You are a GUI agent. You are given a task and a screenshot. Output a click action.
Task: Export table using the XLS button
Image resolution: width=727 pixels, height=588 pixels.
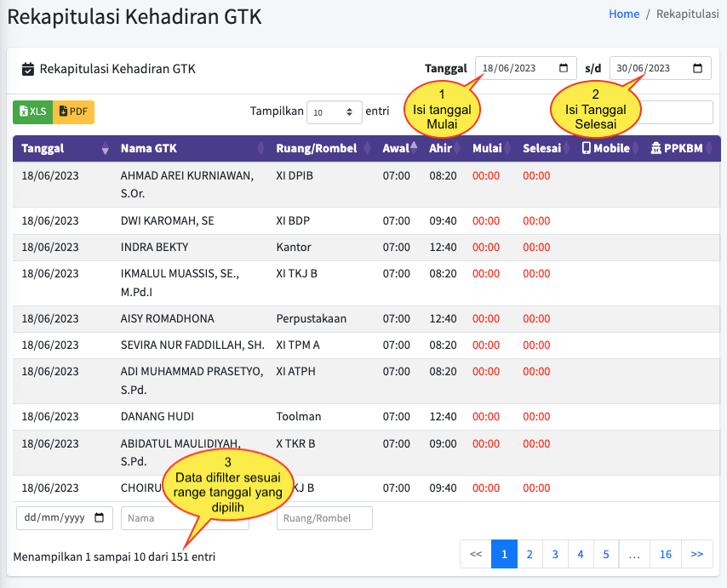(33, 111)
